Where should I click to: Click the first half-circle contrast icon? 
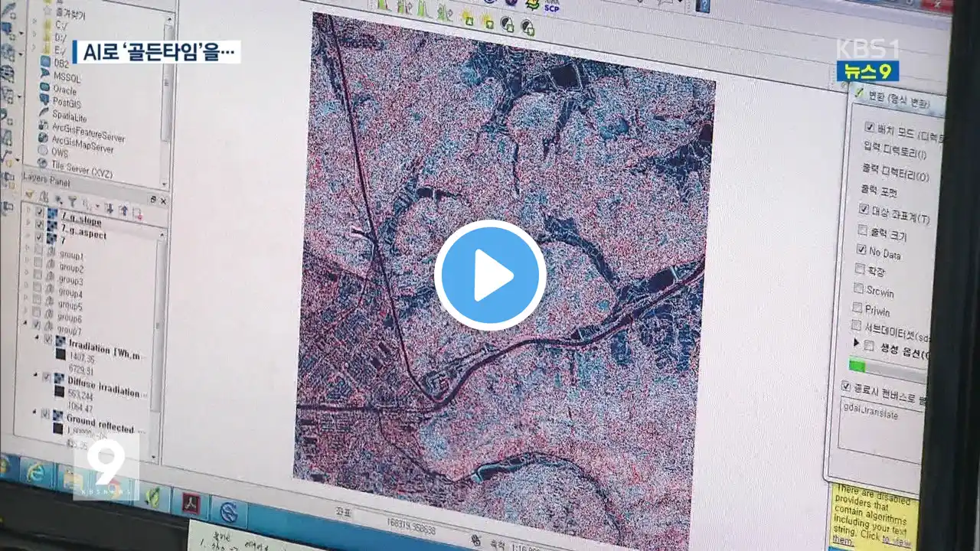[x=507, y=24]
